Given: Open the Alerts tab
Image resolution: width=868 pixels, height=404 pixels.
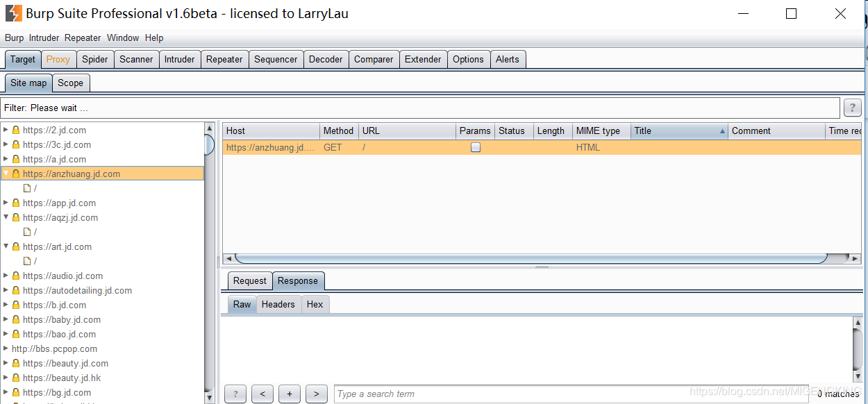Looking at the screenshot, I should (x=508, y=59).
